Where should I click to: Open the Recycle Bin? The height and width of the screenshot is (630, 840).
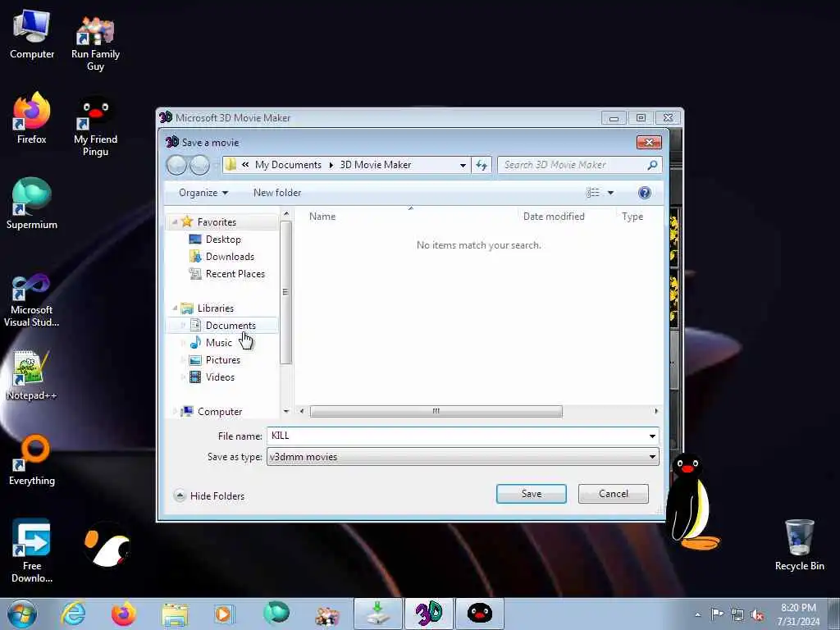coord(799,546)
